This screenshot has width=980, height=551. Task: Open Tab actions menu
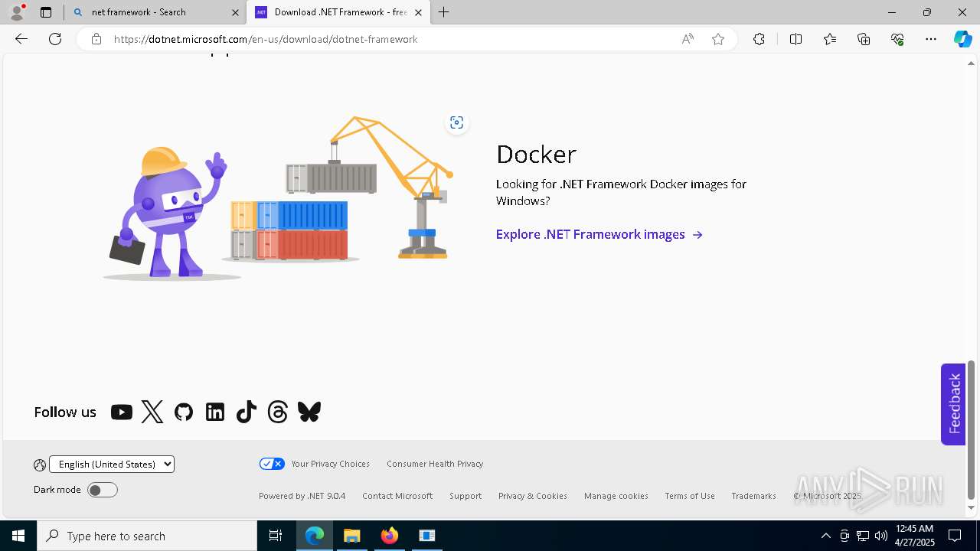(46, 12)
